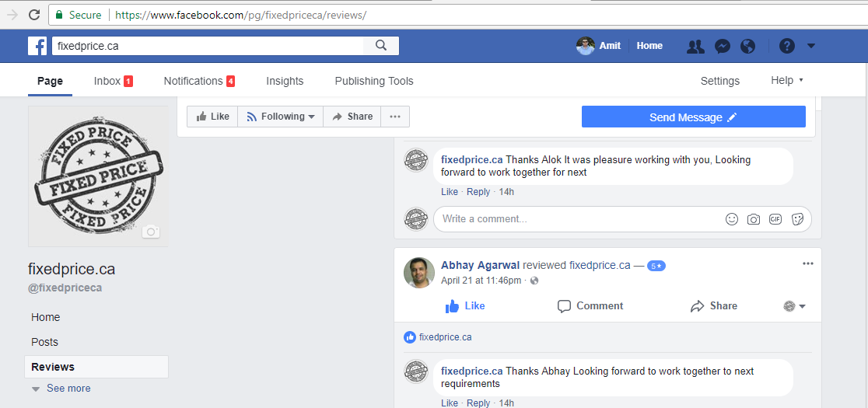
Task: Open the Publishing Tools tab
Action: [374, 81]
